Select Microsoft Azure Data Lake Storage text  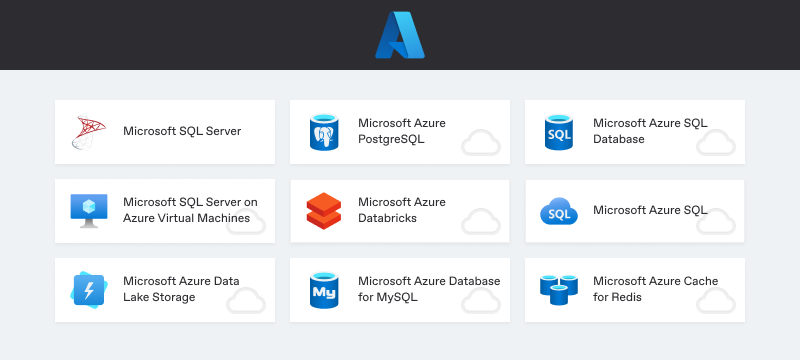[x=181, y=289]
